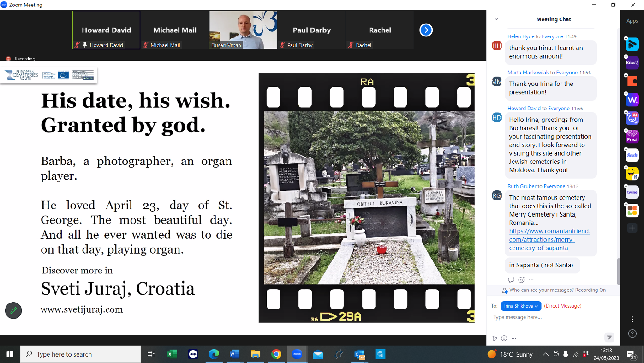Viewport: 644px width, 363px height.
Task: Change recipient via the Irina Shikhova dropdown
Action: [521, 306]
